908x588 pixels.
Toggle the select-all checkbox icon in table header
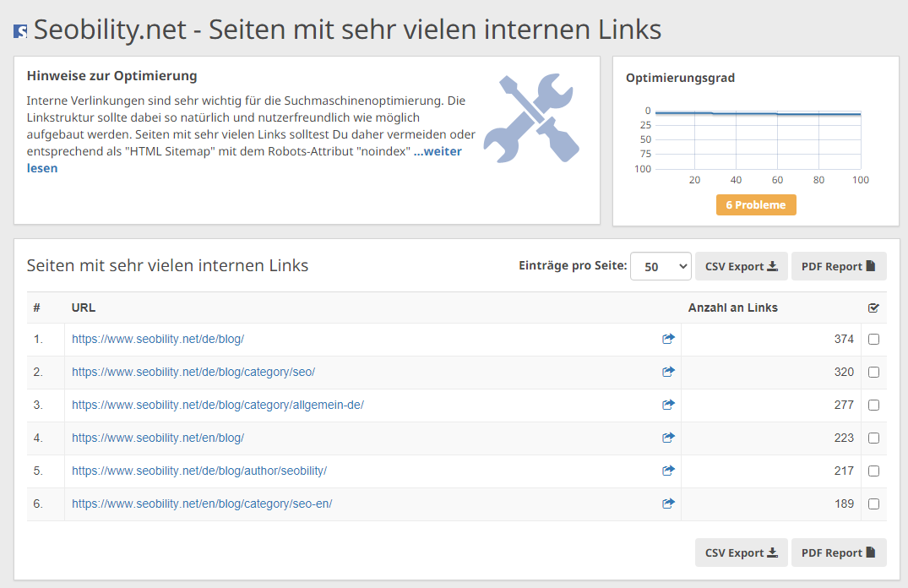point(874,308)
